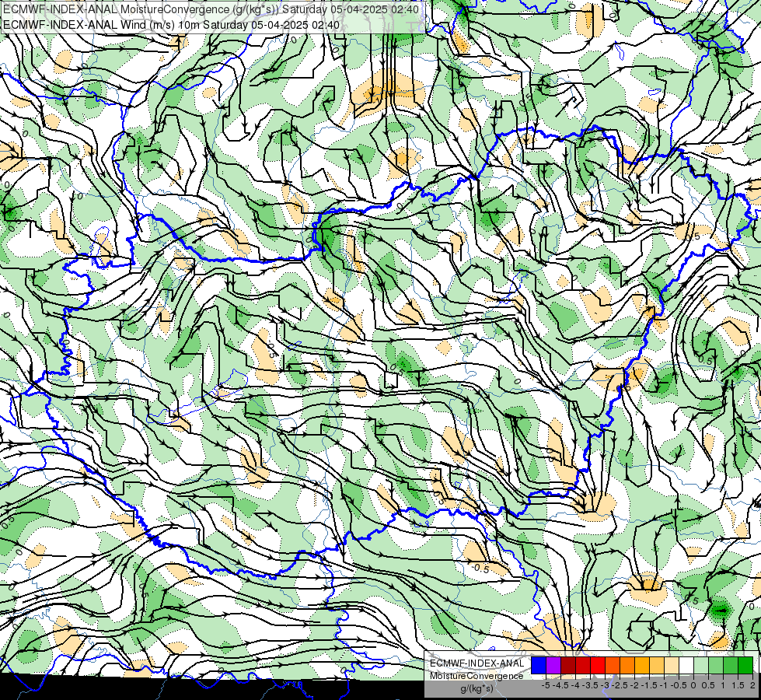The height and width of the screenshot is (700, 761).
Task: Select the dark maroon swatch starting at -4
Action: pos(568,665)
